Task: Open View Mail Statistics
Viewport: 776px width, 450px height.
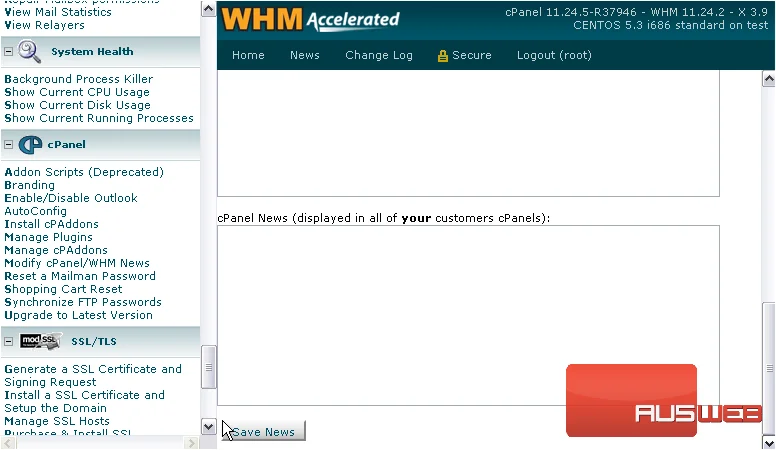Action: (x=58, y=12)
